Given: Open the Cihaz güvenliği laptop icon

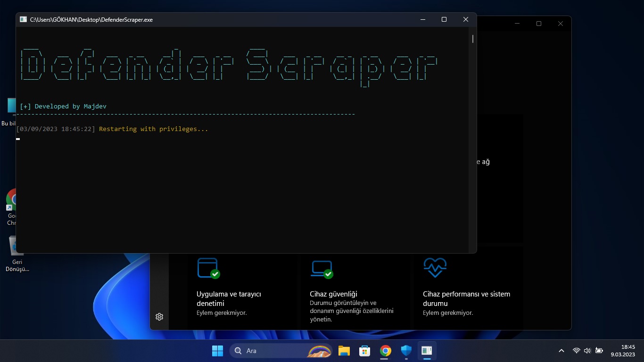Looking at the screenshot, I should pyautogui.click(x=322, y=269).
